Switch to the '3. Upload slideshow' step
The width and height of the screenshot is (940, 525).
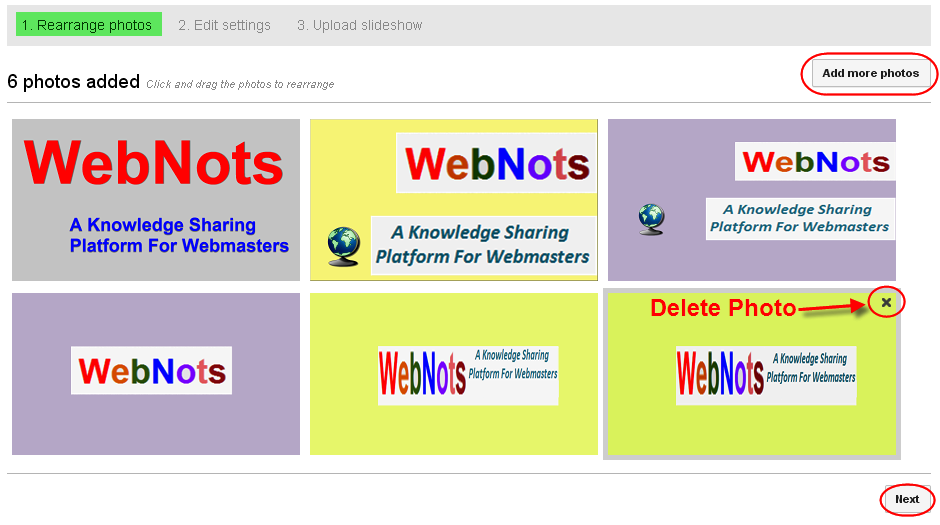click(x=359, y=25)
